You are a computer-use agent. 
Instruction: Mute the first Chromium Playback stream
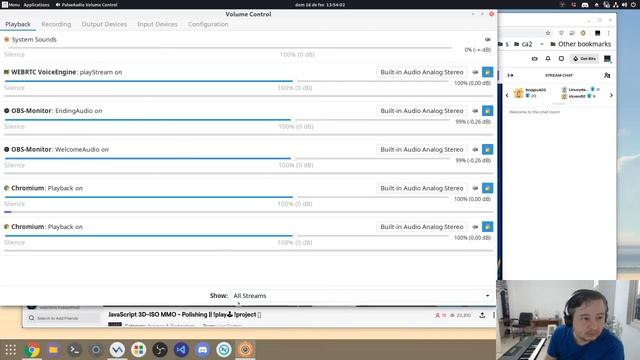pyautogui.click(x=475, y=188)
